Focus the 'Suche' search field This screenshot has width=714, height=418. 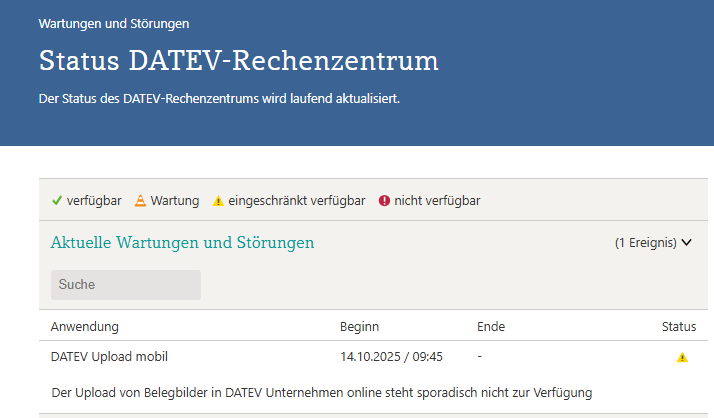[125, 285]
